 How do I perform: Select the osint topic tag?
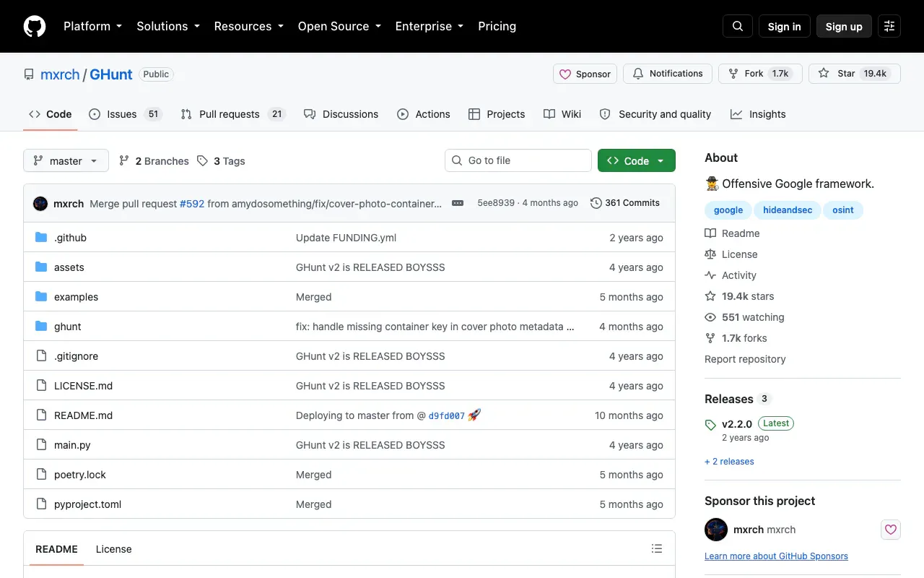coord(843,210)
